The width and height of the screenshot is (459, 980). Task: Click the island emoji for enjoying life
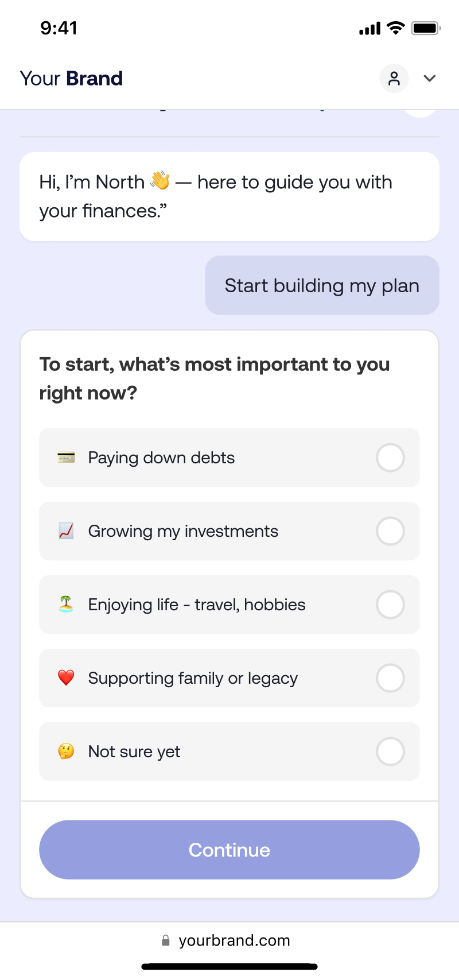(66, 605)
